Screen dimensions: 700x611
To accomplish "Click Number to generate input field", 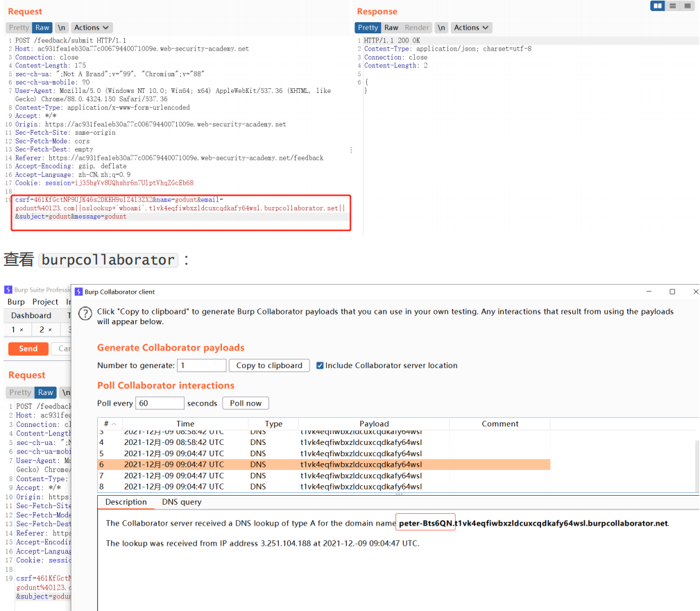I will (x=202, y=365).
